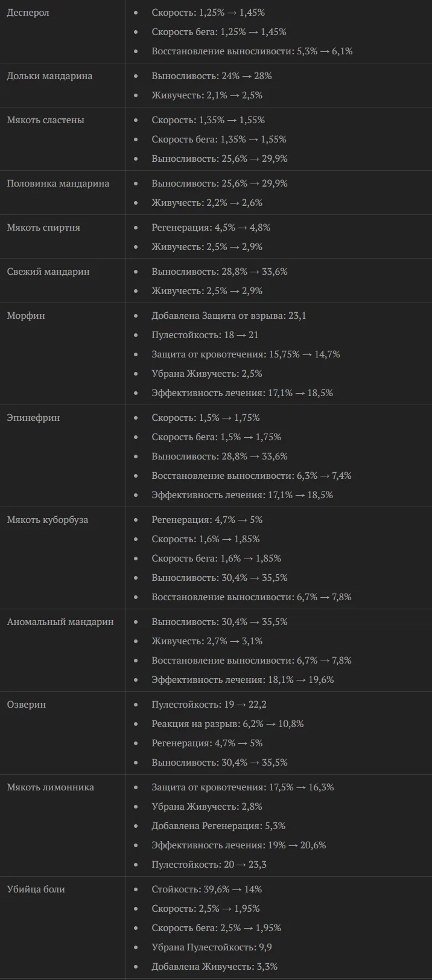Click the Десперол row name
This screenshot has height=980, width=432.
[x=28, y=13]
